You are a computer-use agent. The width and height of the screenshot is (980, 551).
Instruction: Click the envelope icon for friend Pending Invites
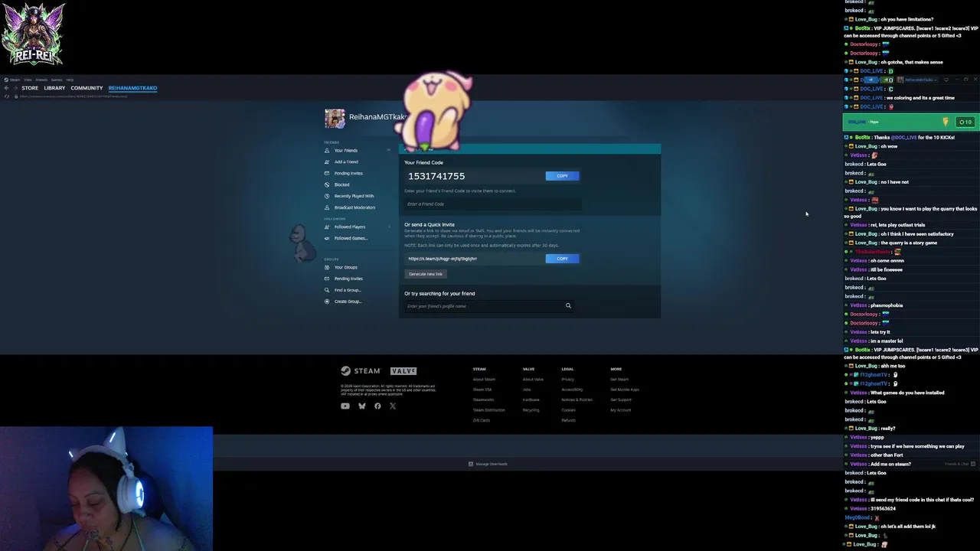tap(327, 173)
